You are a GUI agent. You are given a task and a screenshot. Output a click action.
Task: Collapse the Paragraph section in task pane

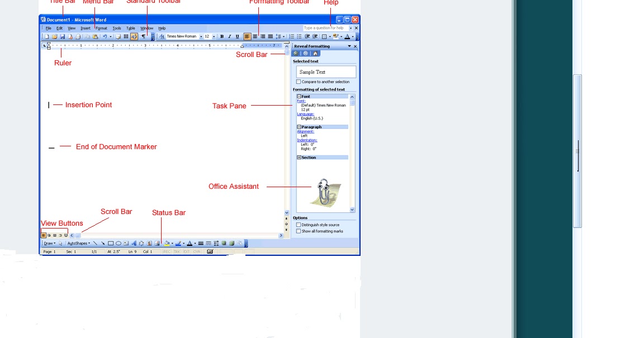299,127
